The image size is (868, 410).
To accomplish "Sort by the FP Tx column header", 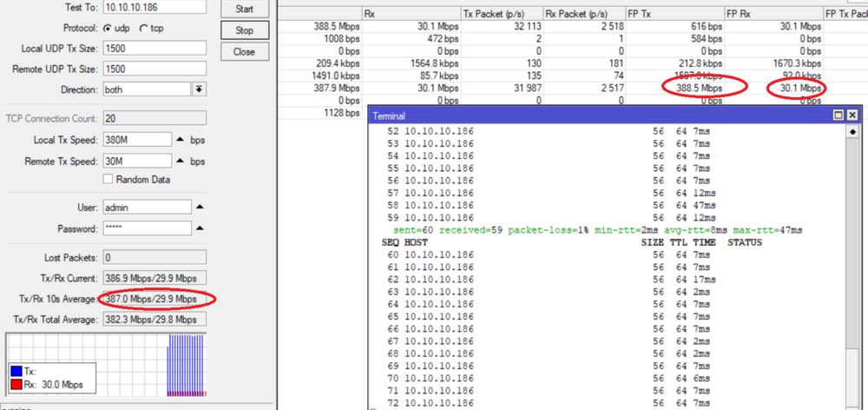I will coord(675,13).
